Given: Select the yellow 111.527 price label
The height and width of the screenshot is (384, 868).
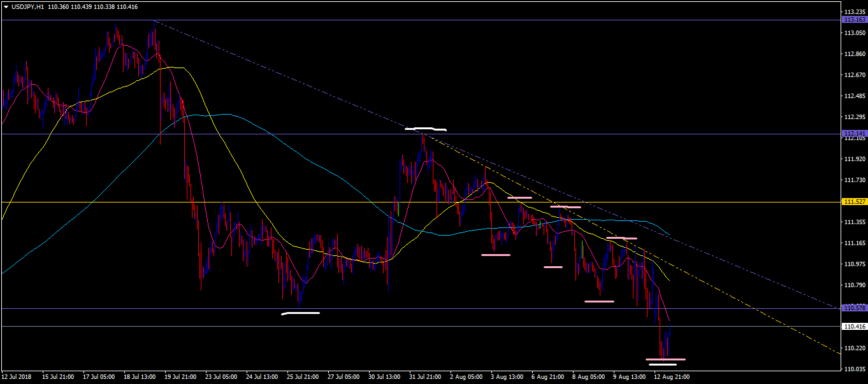Looking at the screenshot, I should click(854, 202).
